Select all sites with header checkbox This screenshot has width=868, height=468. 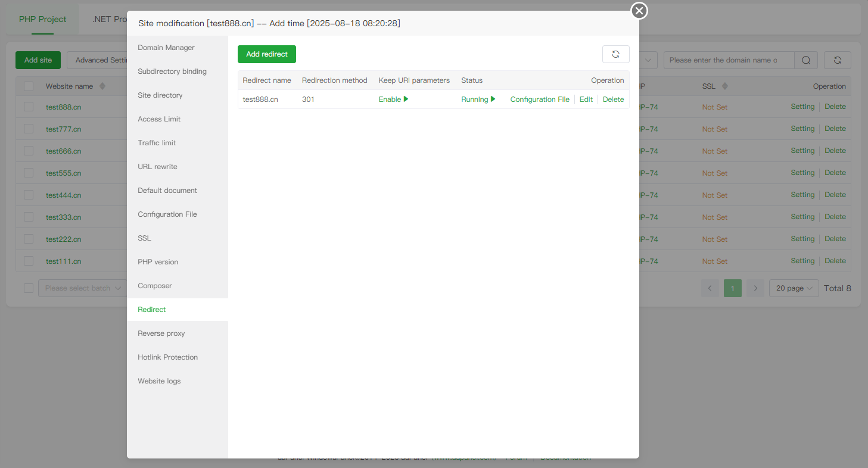pos(29,86)
